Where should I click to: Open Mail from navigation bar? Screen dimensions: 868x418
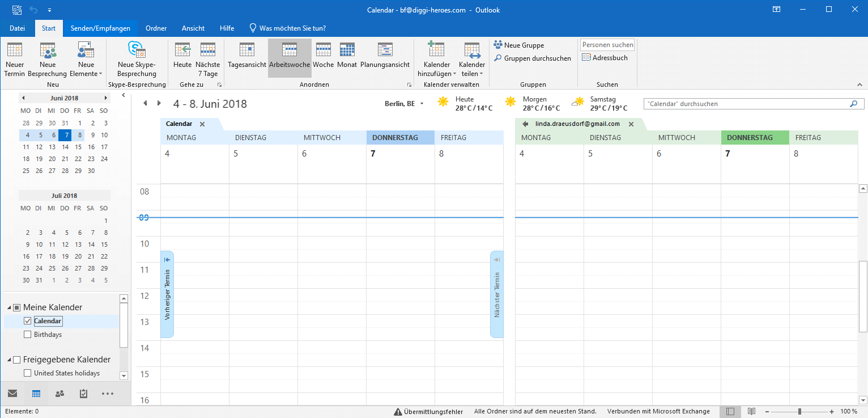click(12, 393)
